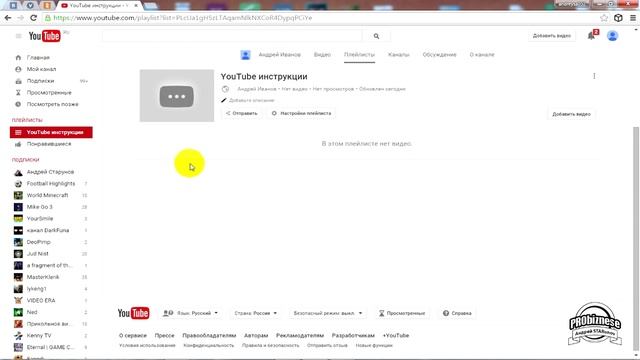Click the browser address bar URL
Image resolution: width=640 pixels, height=360 pixels.
point(183,18)
